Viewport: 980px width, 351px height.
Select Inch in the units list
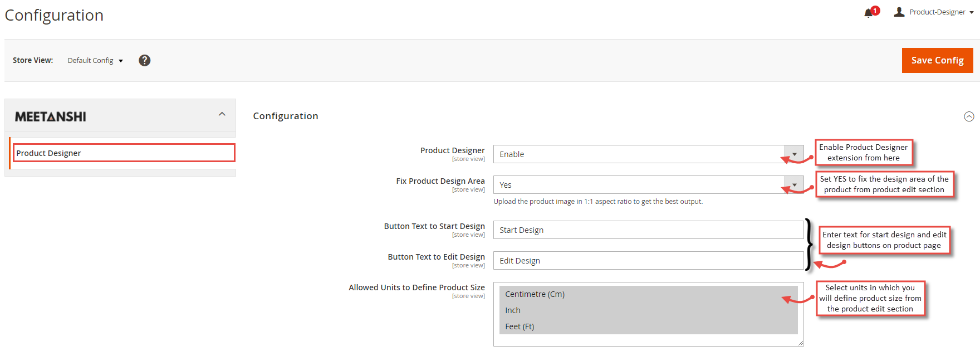click(x=513, y=310)
